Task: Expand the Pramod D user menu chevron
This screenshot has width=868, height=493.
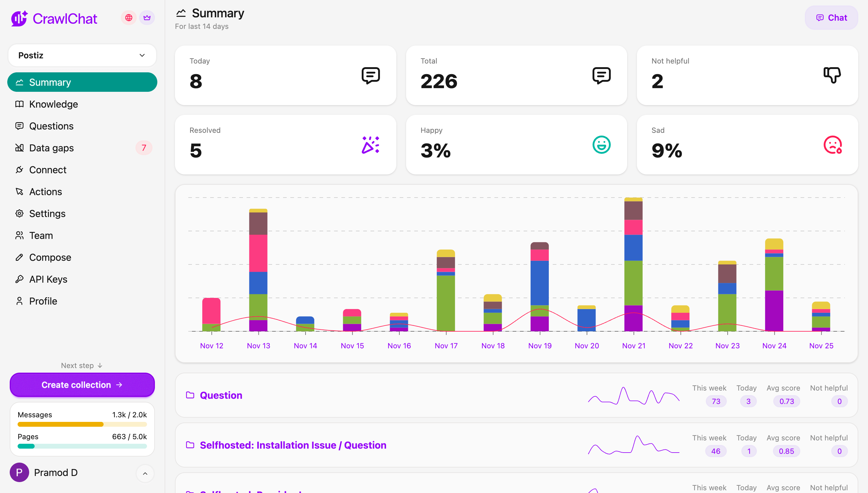Action: point(145,473)
